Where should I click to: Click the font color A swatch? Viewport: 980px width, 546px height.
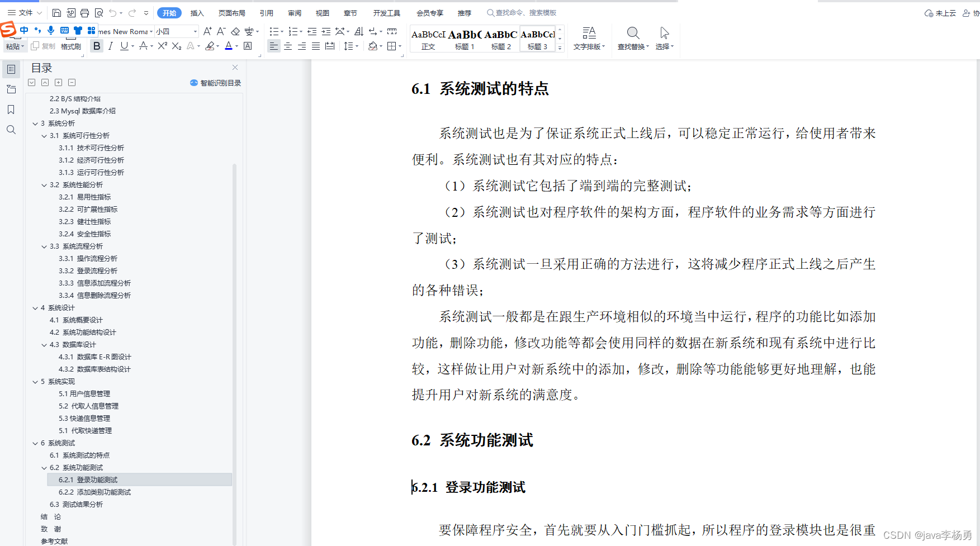pos(228,46)
